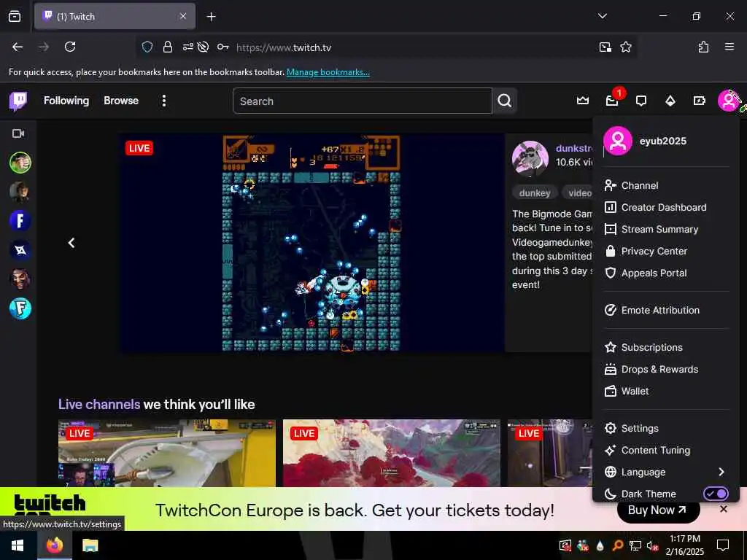747x560 pixels.
Task: Bookmark this page with the star icon
Action: coord(625,47)
